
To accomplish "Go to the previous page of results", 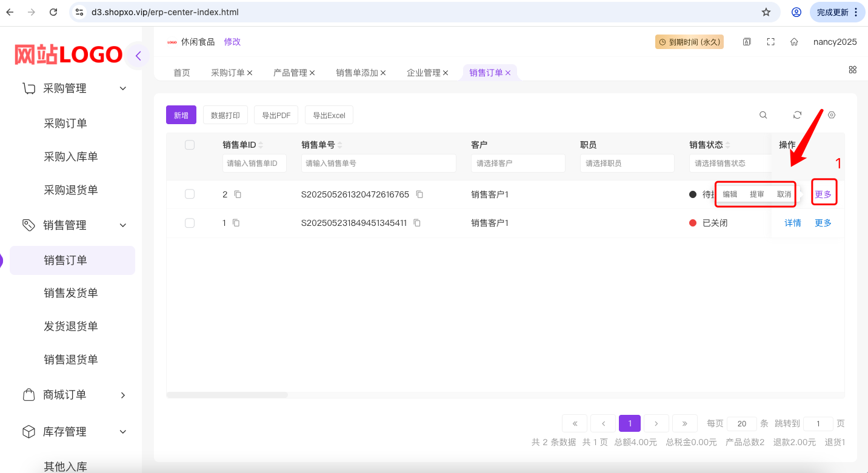I will click(x=603, y=423).
